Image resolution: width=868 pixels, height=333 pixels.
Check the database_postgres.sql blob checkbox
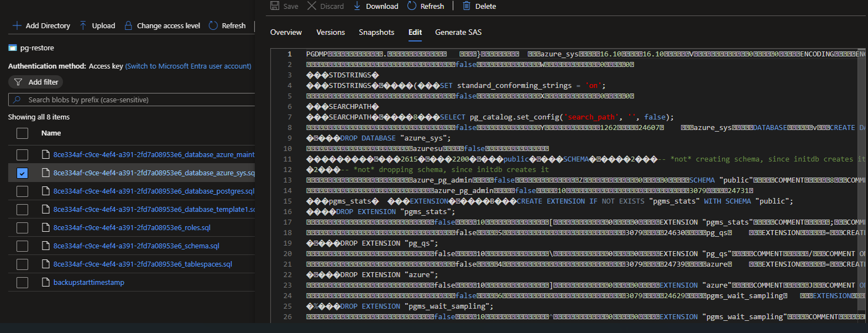coord(22,191)
